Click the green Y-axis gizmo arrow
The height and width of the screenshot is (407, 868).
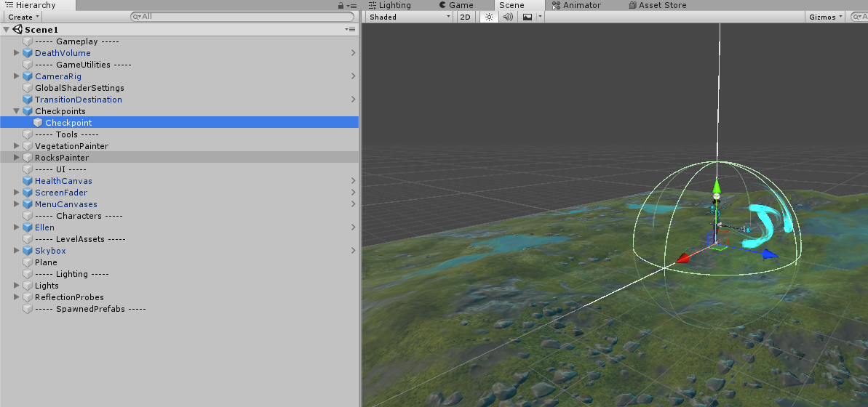717,185
